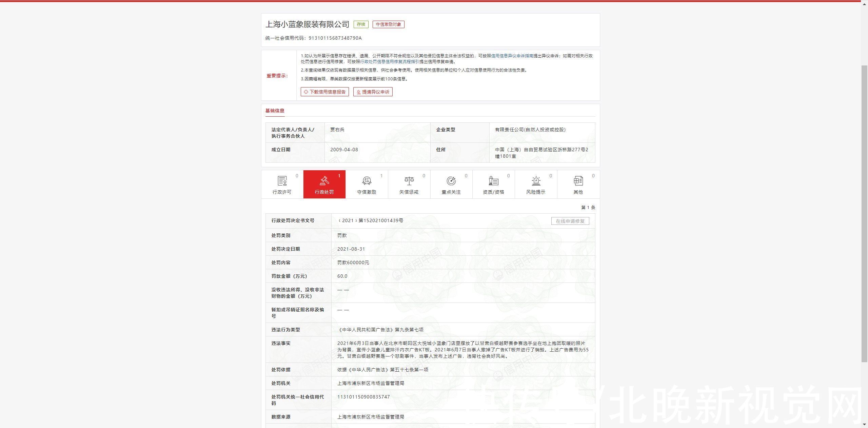Click 在线申请修复 button
868x428 pixels.
pyautogui.click(x=570, y=221)
